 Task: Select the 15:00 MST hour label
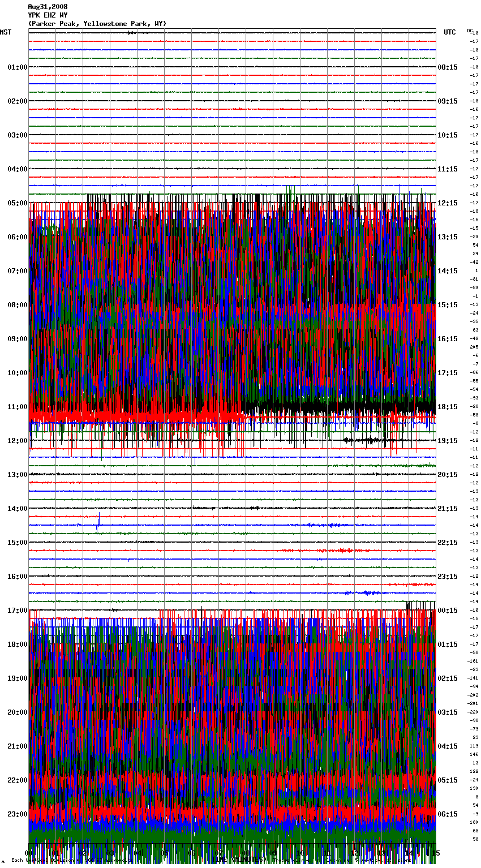click(17, 543)
